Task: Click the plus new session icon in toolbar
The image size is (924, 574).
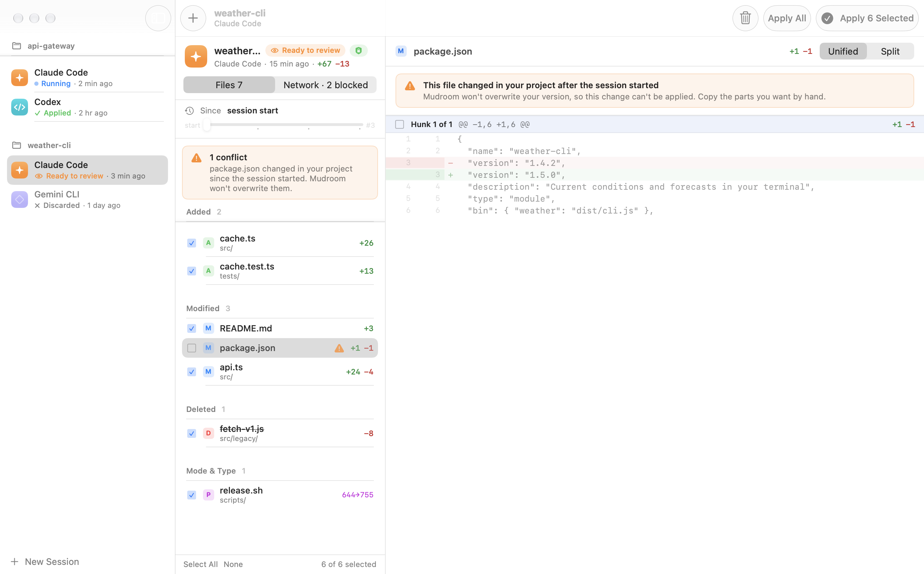Action: pos(193,18)
